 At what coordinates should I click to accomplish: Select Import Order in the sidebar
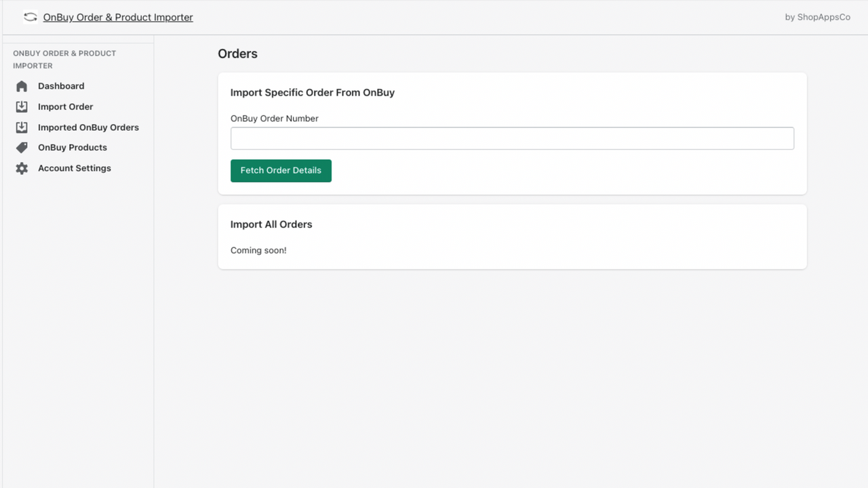66,106
